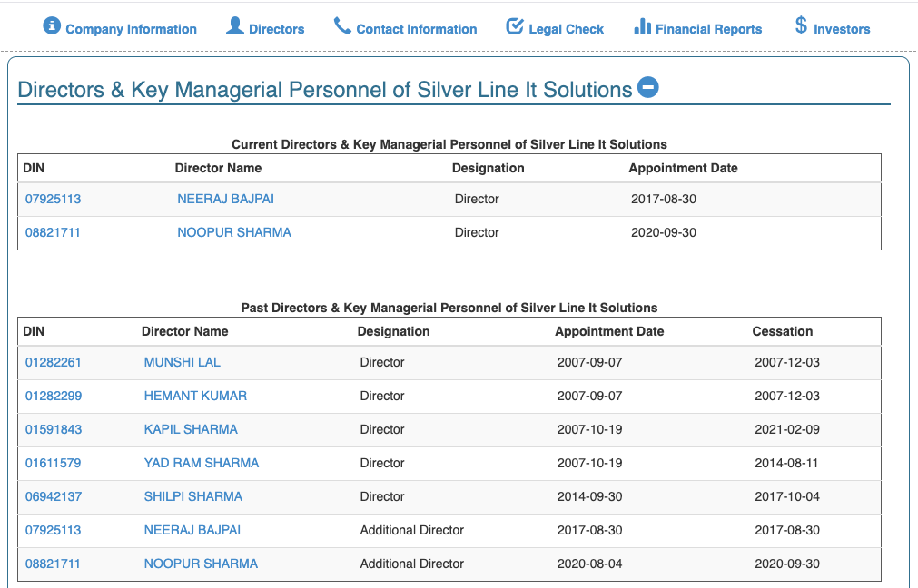Click the Financial Reports bar chart icon

pos(642,26)
